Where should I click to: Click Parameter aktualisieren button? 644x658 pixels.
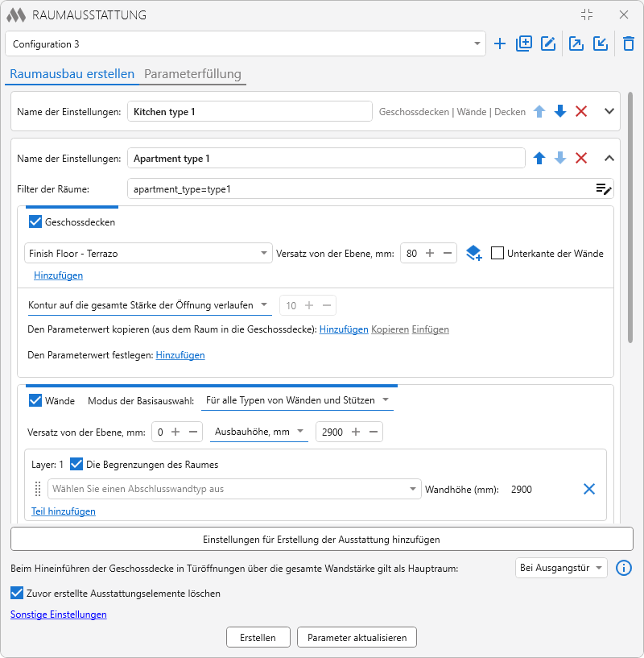tap(357, 637)
